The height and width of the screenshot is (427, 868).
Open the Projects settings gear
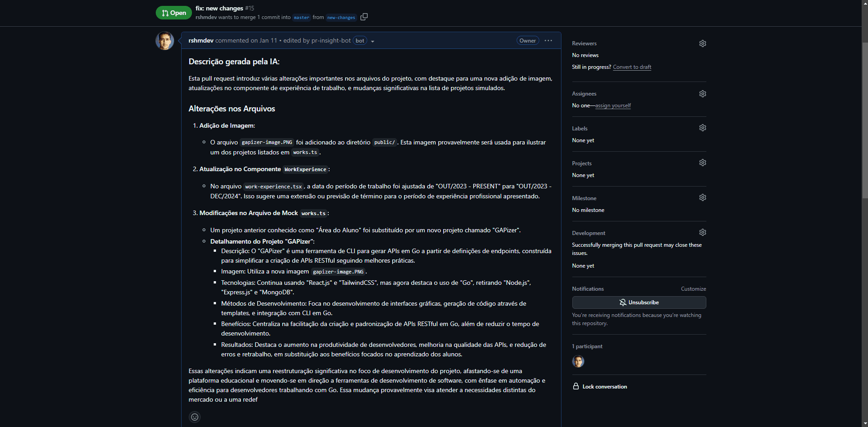click(x=702, y=163)
